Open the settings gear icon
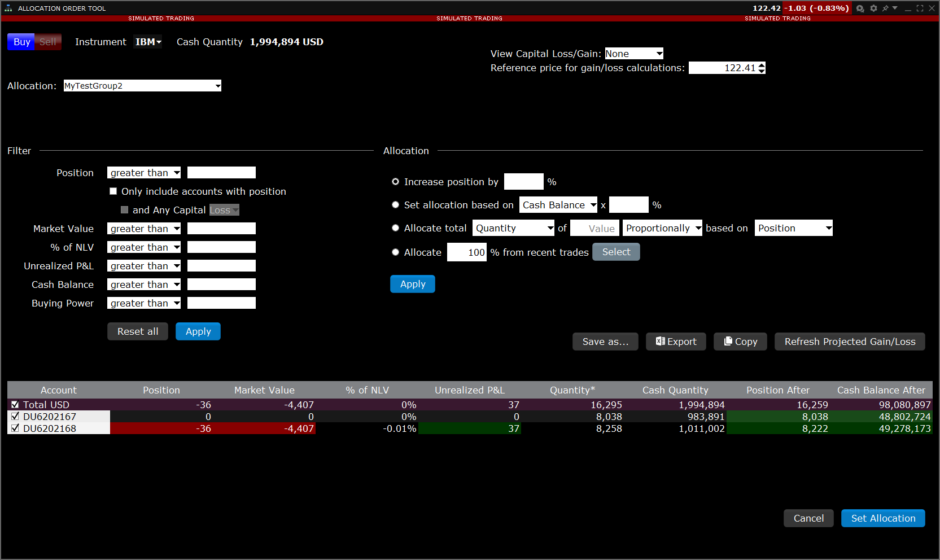This screenshot has height=560, width=940. 873,8
